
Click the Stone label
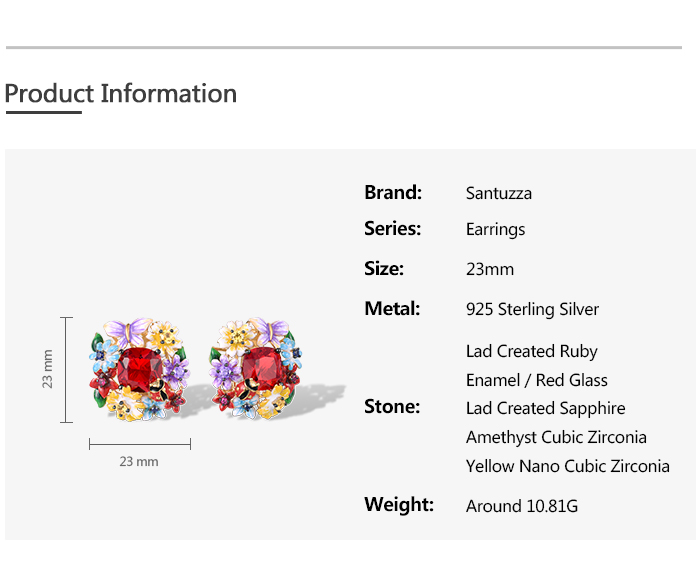coord(392,407)
